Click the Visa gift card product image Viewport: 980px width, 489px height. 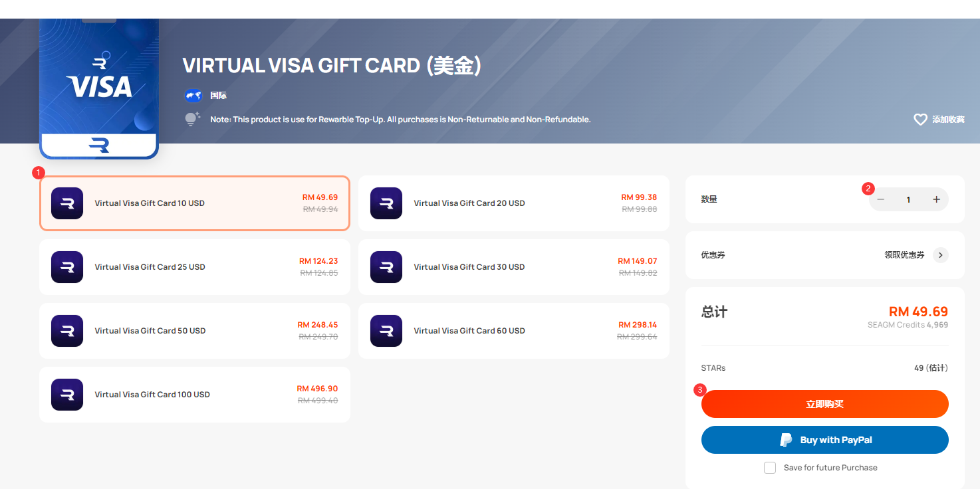coord(99,88)
